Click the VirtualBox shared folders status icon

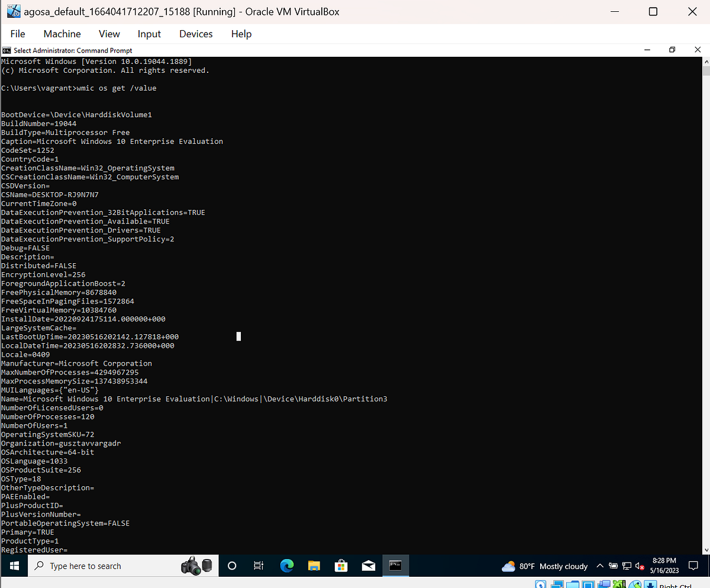coord(573,584)
